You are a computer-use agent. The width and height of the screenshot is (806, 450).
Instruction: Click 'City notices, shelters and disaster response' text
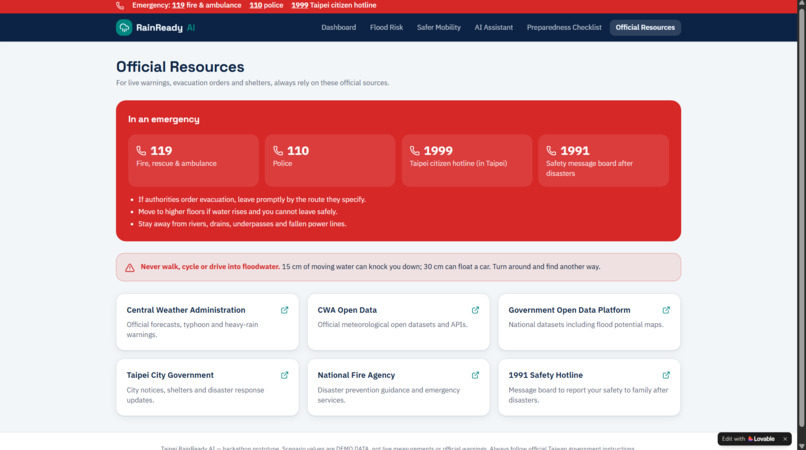[195, 395]
